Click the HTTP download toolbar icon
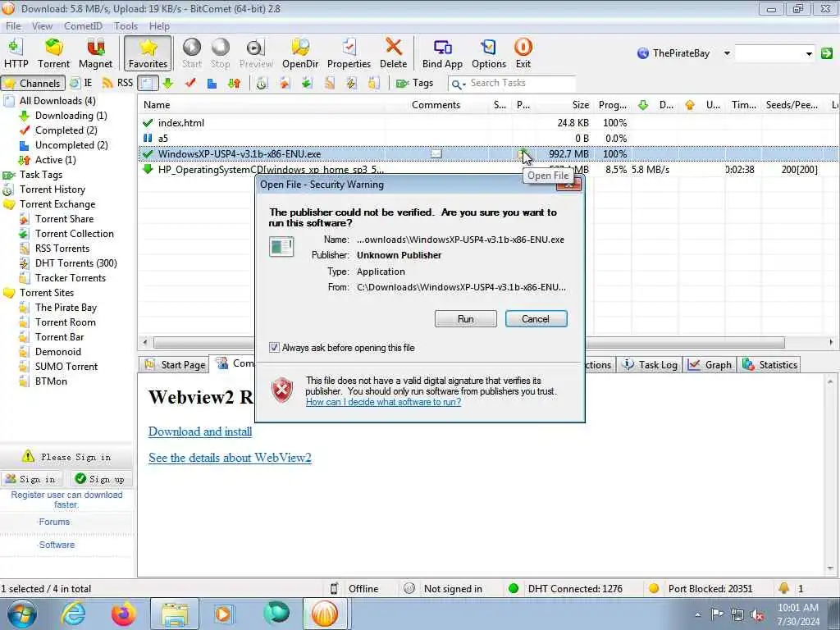 (x=16, y=53)
